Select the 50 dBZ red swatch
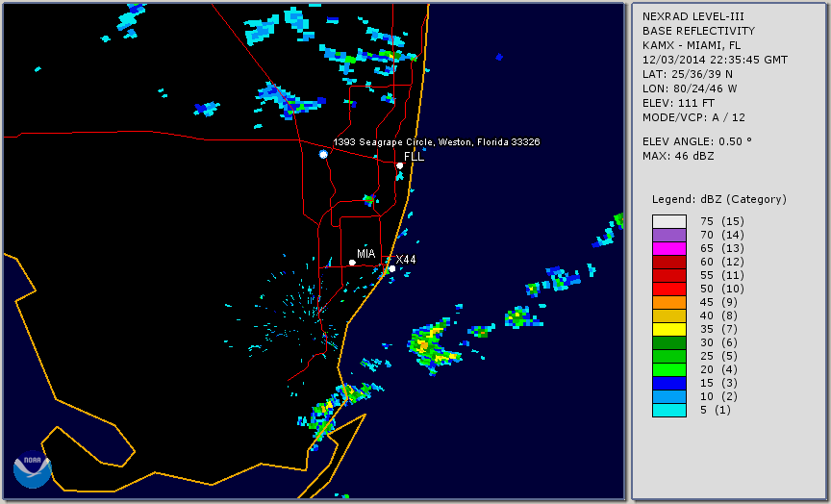This screenshot has width=831, height=504. (668, 289)
